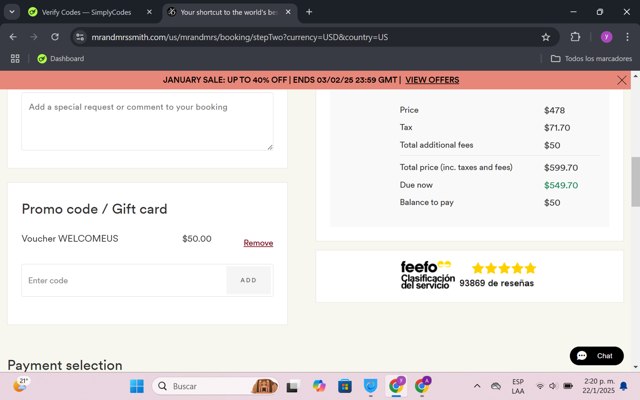Screen dimensions: 640x400
Task: Open the taskbar weather widget
Action: tap(20, 385)
